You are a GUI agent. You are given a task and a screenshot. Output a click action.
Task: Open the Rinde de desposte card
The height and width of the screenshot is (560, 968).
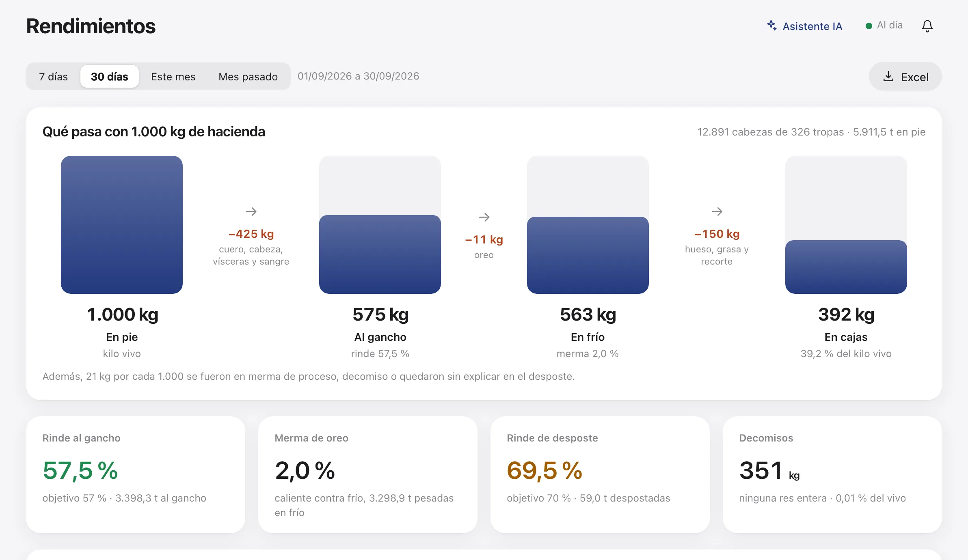click(600, 475)
